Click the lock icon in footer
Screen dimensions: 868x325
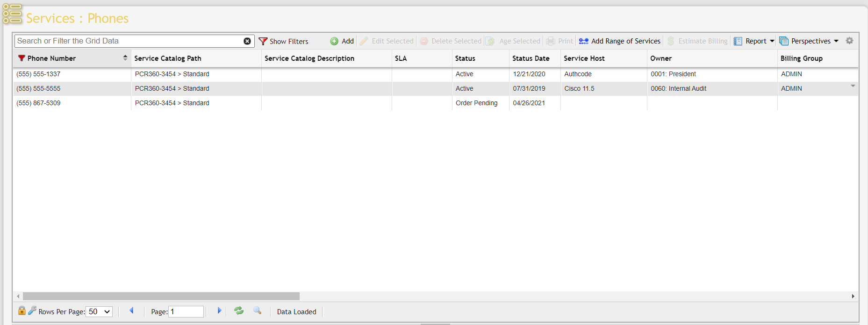click(x=22, y=311)
